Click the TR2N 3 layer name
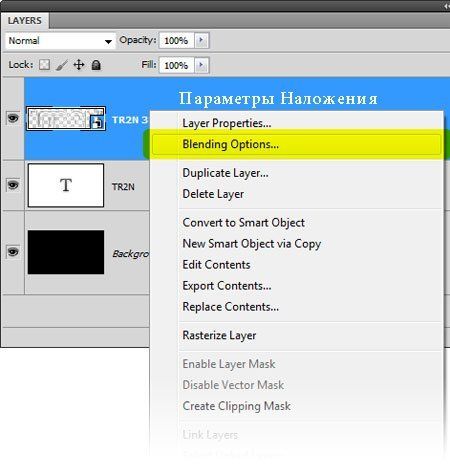 coord(129,120)
